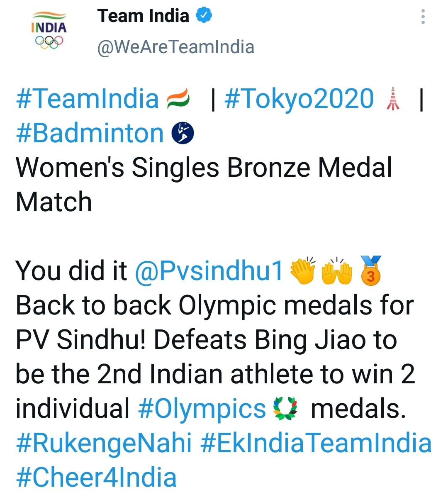Open the @WeAreTeamIndia handle
This screenshot has height=502, width=448.
pos(175,47)
